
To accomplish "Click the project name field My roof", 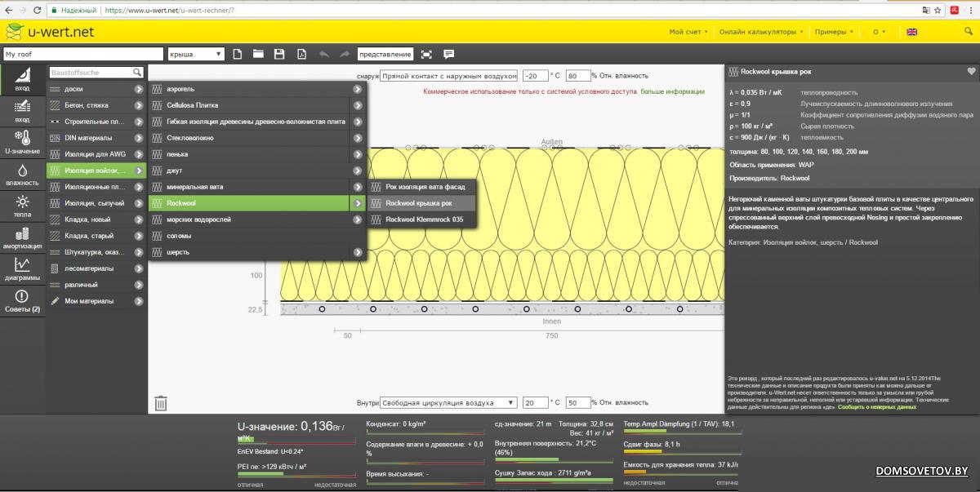I will click(x=83, y=54).
